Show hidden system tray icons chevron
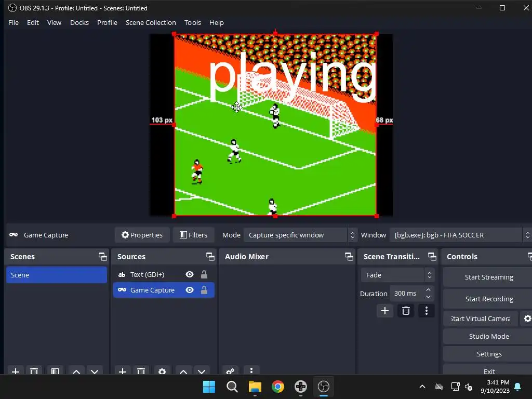532x399 pixels. [x=422, y=387]
